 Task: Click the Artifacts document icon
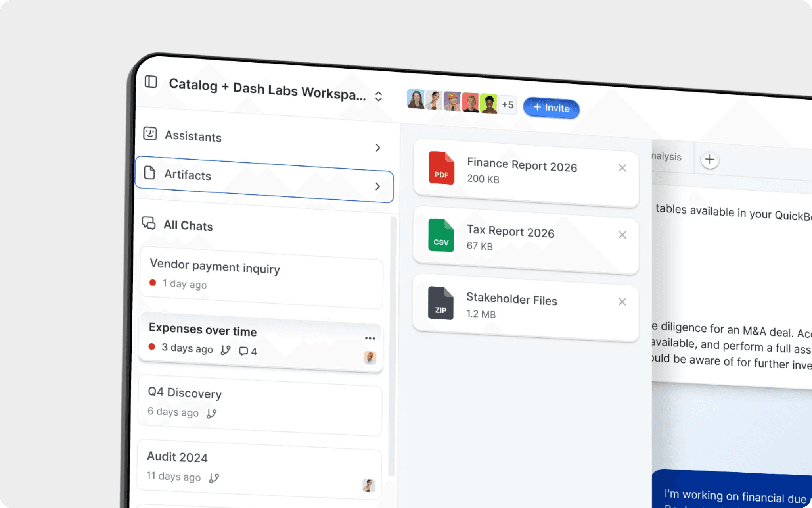pyautogui.click(x=149, y=173)
